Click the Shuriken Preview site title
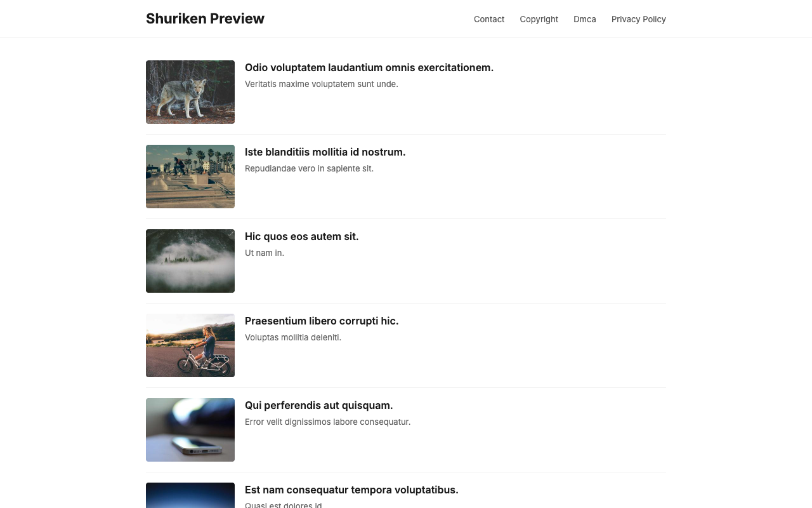The height and width of the screenshot is (508, 812). [x=205, y=19]
